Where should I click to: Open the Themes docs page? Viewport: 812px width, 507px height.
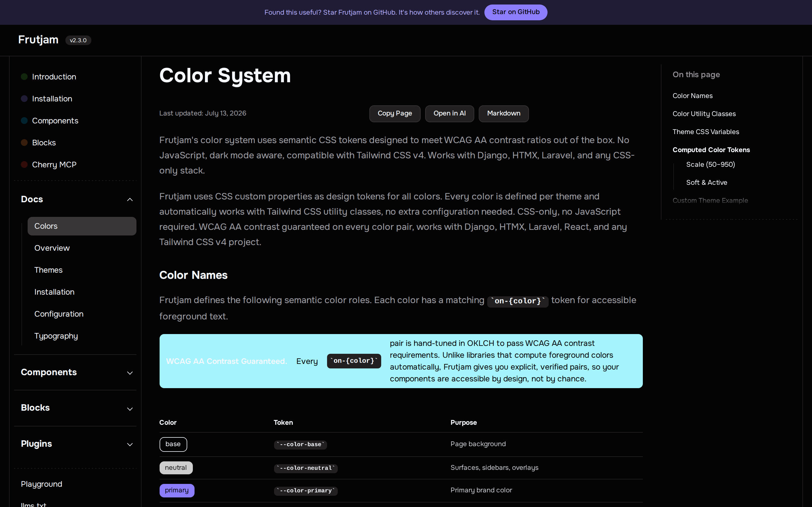(x=48, y=270)
